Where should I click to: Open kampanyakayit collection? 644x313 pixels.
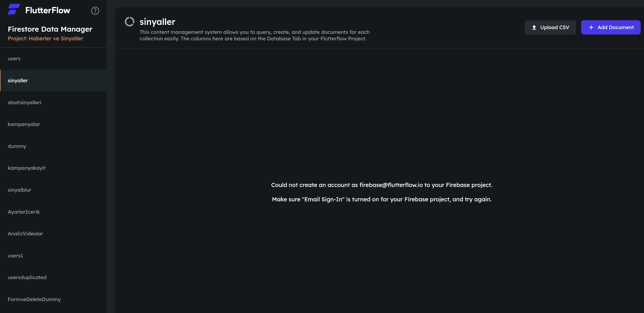53,168
